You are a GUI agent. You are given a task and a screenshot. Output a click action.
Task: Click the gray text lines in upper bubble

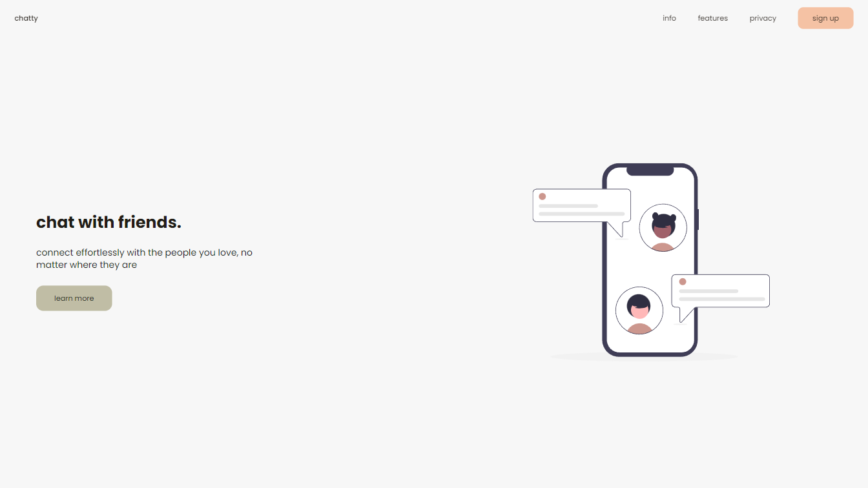(582, 210)
